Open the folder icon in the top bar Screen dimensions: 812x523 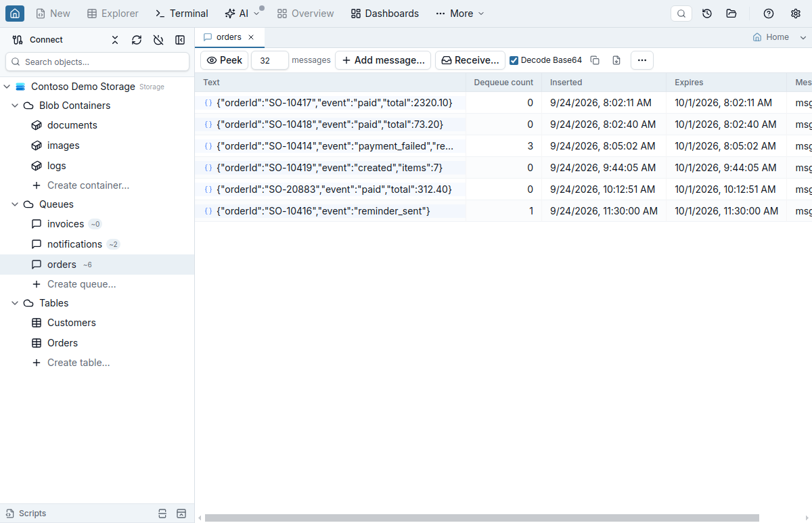pyautogui.click(x=731, y=14)
